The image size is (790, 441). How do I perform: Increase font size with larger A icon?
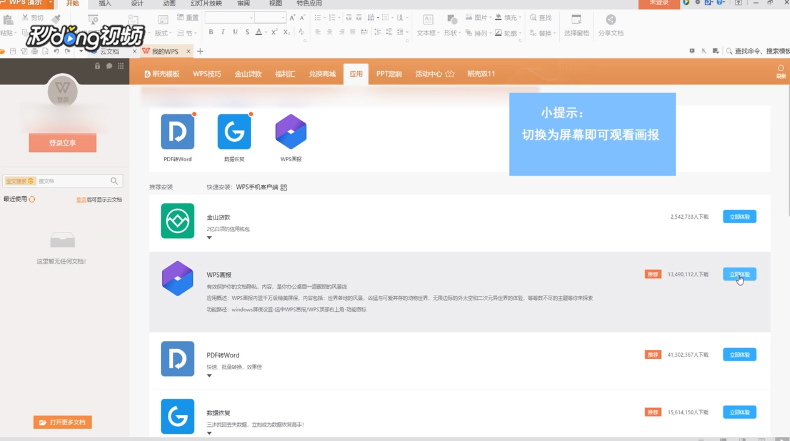point(292,18)
